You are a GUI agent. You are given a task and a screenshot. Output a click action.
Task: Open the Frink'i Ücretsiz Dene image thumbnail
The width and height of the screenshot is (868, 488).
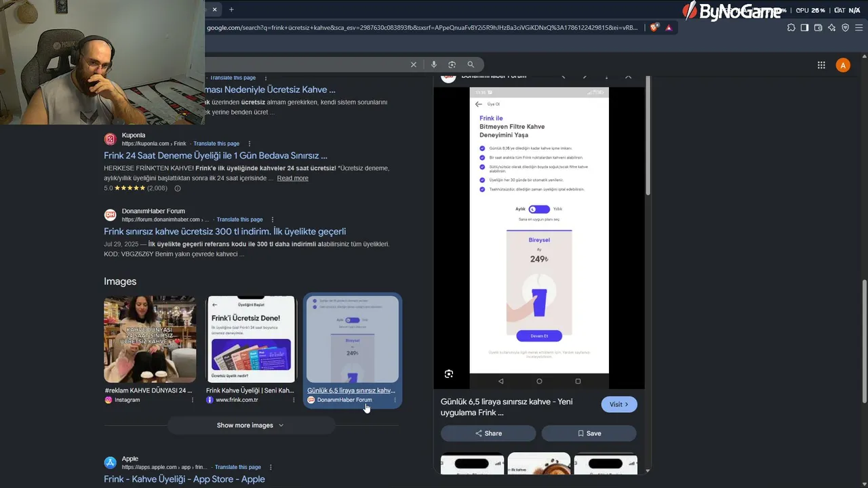[251, 340]
